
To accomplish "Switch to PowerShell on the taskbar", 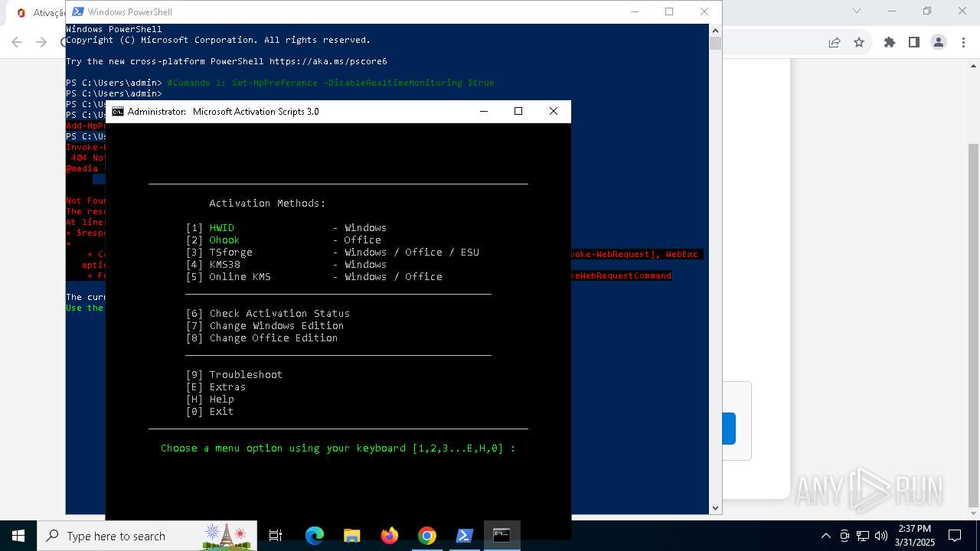I will pos(465,536).
